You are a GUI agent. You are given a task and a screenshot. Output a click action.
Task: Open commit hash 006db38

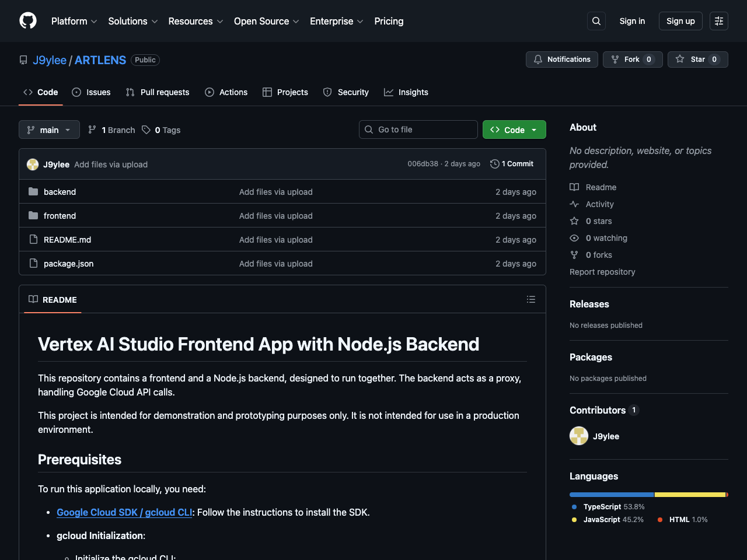click(x=423, y=164)
